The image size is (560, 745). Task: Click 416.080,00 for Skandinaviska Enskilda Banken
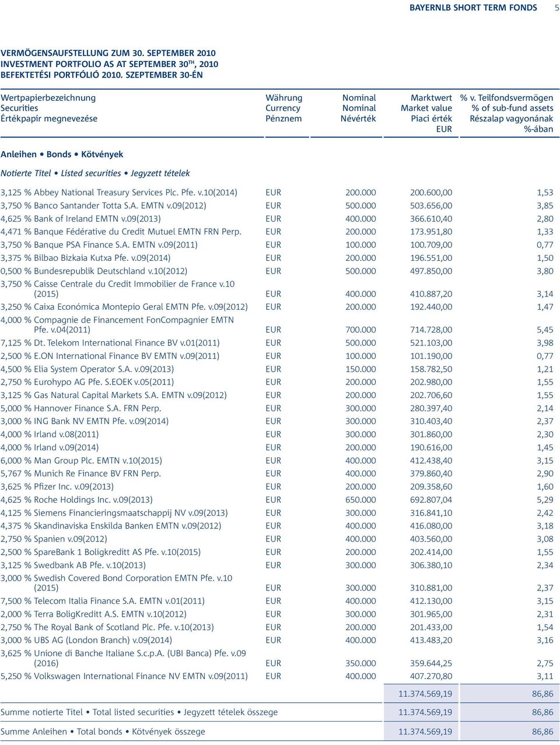point(431,526)
